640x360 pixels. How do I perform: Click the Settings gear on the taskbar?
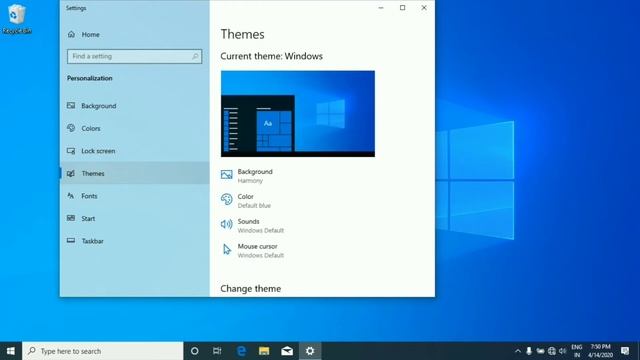tap(310, 351)
